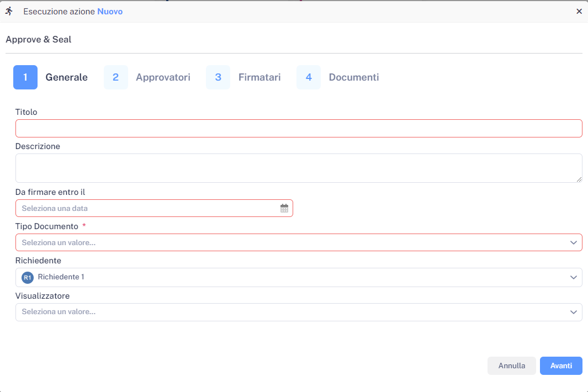This screenshot has height=392, width=588.
Task: Go to the Documenti step
Action: 354,77
